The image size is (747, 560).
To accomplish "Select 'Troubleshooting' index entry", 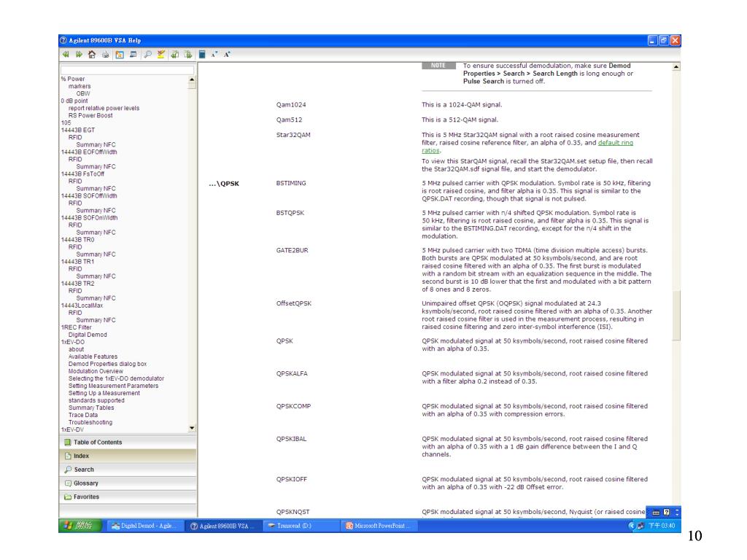I will coord(90,422).
